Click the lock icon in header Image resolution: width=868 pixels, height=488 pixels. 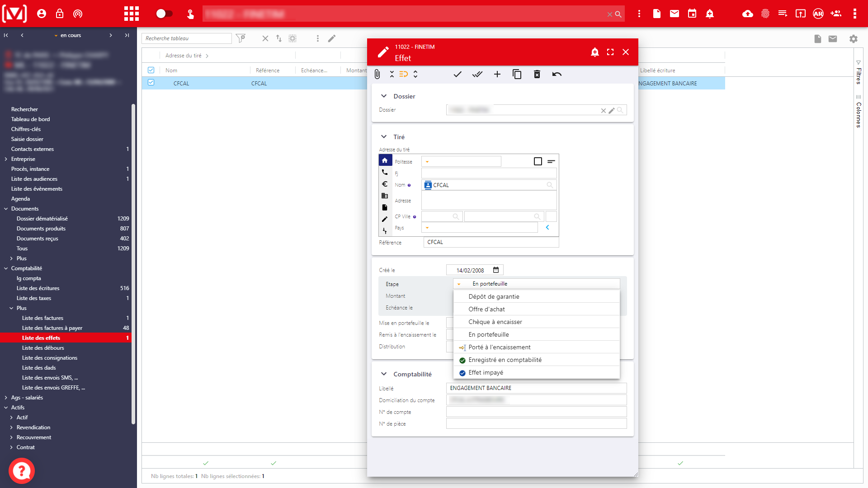point(60,14)
